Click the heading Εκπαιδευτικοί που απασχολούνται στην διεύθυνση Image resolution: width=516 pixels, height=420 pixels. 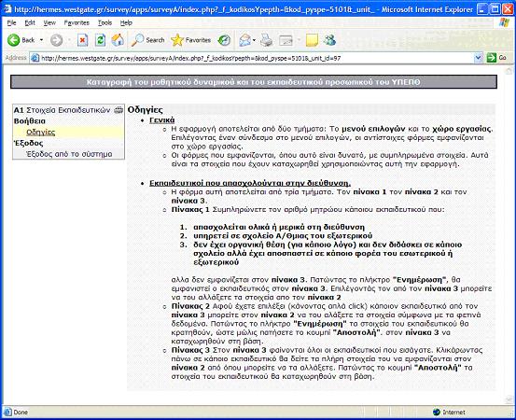click(250, 183)
